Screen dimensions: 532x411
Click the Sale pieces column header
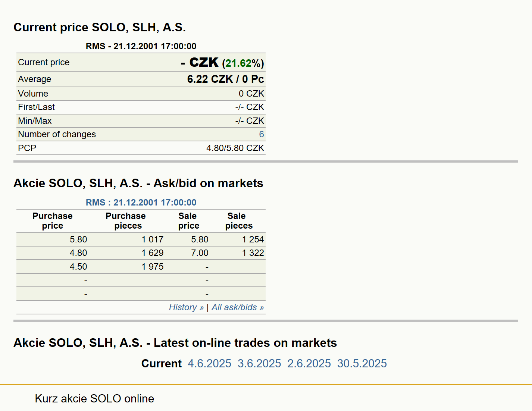pos(239,221)
